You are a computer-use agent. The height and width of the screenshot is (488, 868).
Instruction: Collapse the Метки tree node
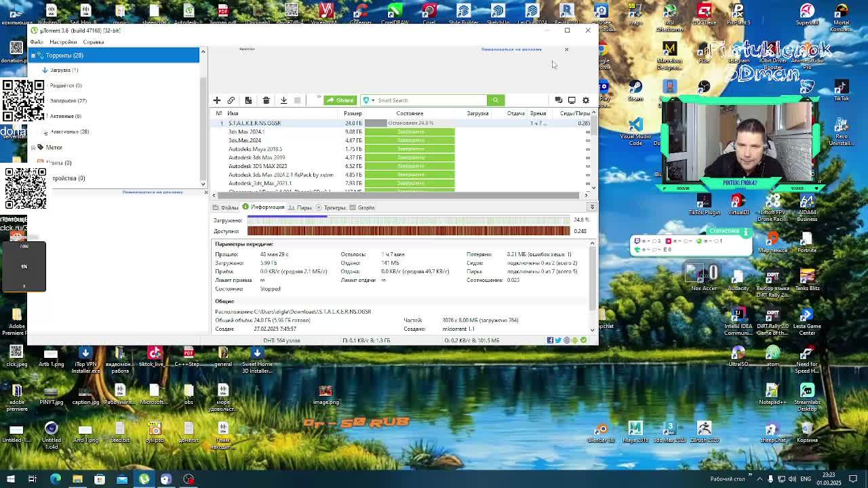tap(33, 147)
